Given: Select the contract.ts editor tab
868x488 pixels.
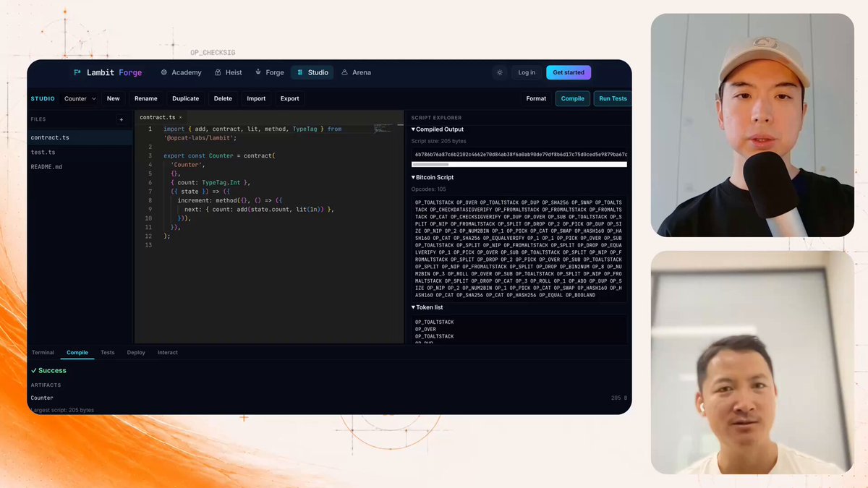Looking at the screenshot, I should click(x=160, y=117).
